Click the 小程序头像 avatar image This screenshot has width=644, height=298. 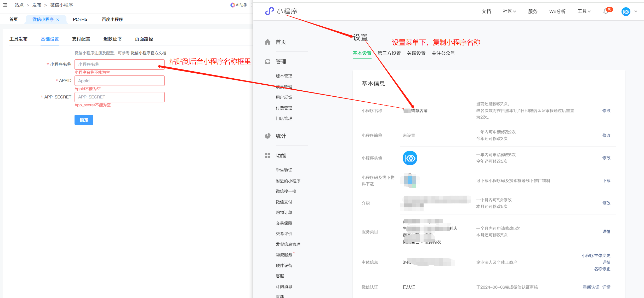410,158
